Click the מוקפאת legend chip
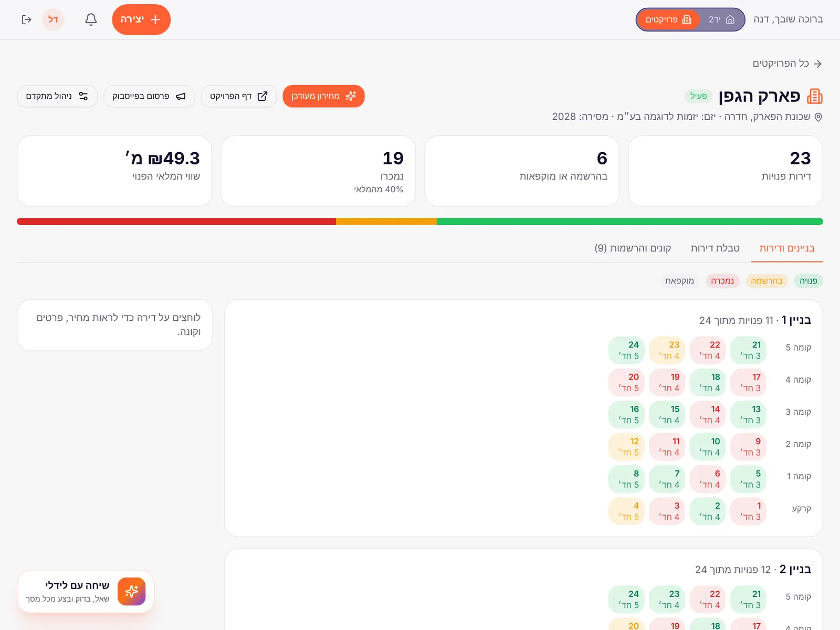The image size is (840, 630). click(x=679, y=281)
